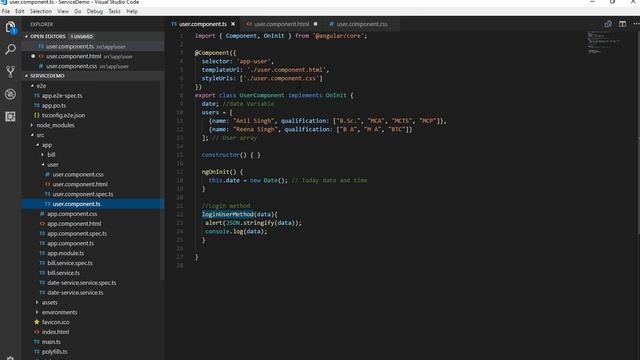Switch to the user.component.css tab
Screen dimensions: 640x360
click(x=362, y=24)
